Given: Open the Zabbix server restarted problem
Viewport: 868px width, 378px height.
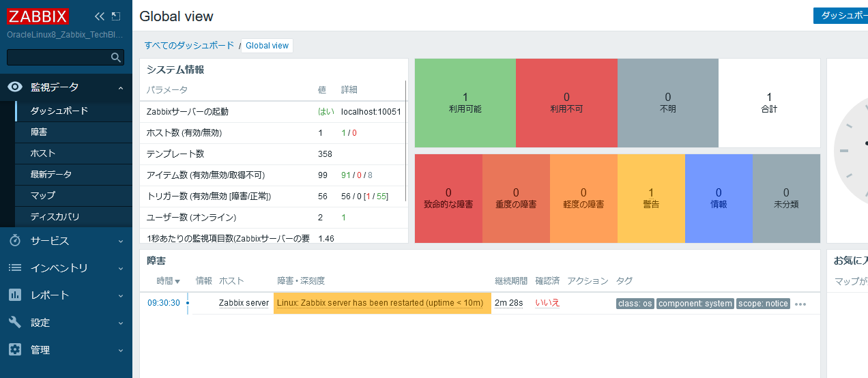Looking at the screenshot, I should pos(379,303).
